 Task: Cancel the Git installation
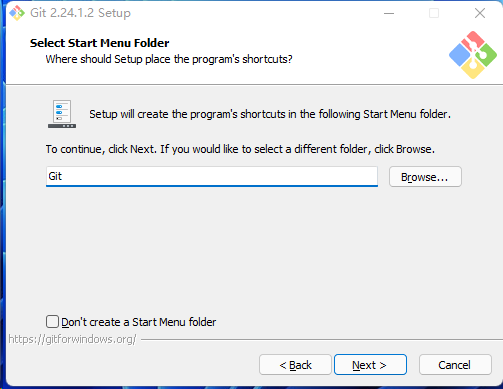click(455, 365)
